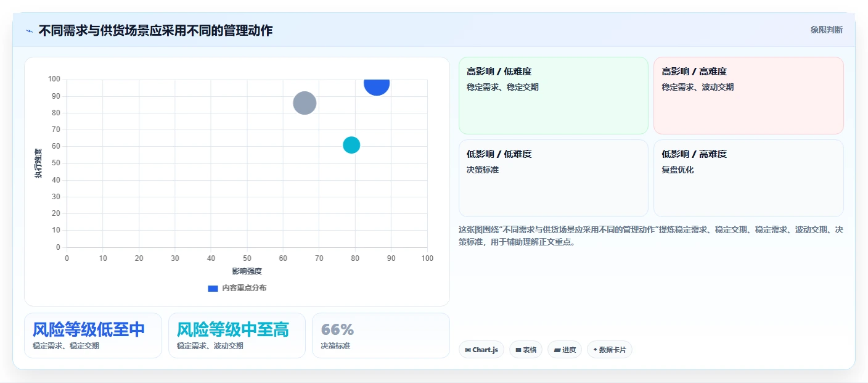Click the 风险等级低至中 card
This screenshot has height=383, width=868.
pyautogui.click(x=93, y=336)
